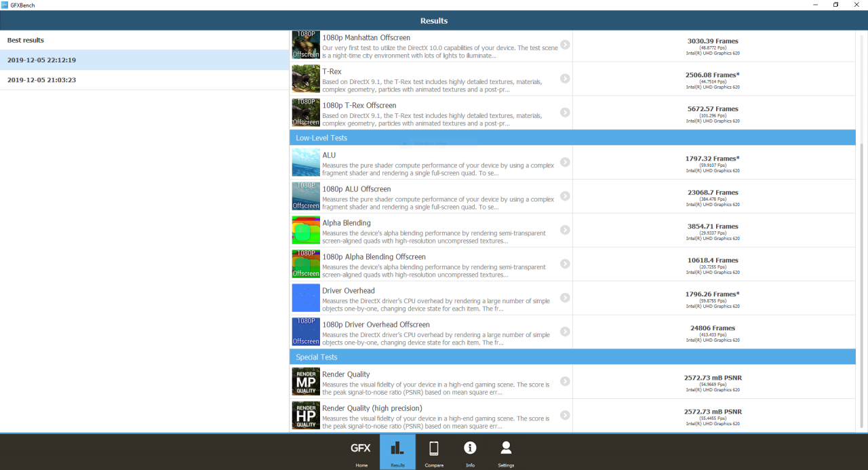Click the 1080p Driver Overhead Offscreen title

coord(376,325)
